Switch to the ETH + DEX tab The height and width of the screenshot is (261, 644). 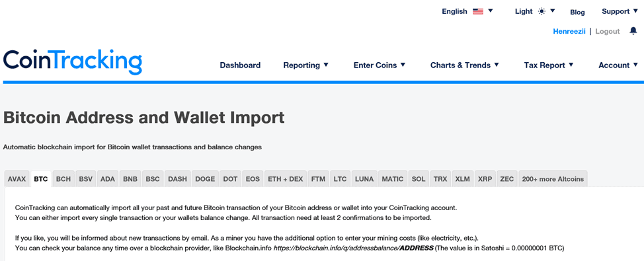286,179
